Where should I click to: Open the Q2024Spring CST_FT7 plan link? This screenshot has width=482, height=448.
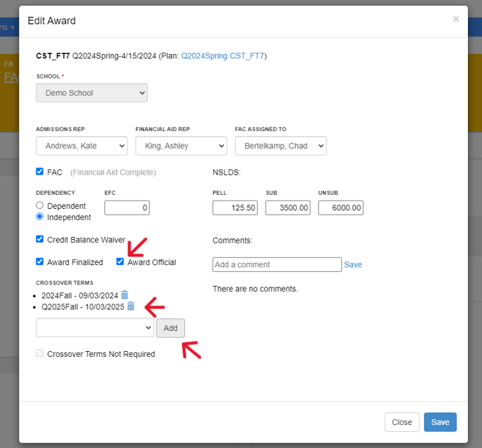[x=223, y=55]
